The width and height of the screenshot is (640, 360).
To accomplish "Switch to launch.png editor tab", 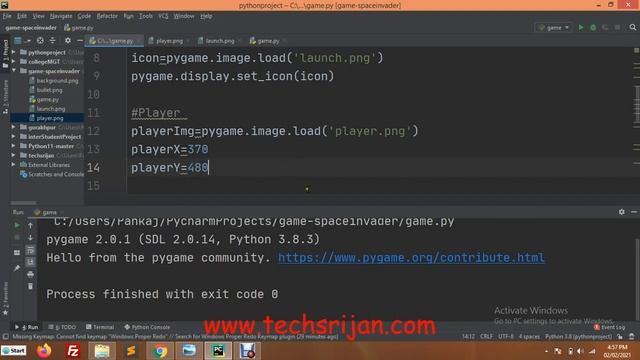I will (220, 41).
